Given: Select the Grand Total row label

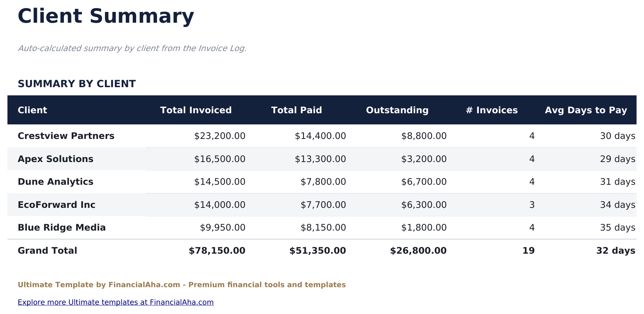Looking at the screenshot, I should click(47, 251).
